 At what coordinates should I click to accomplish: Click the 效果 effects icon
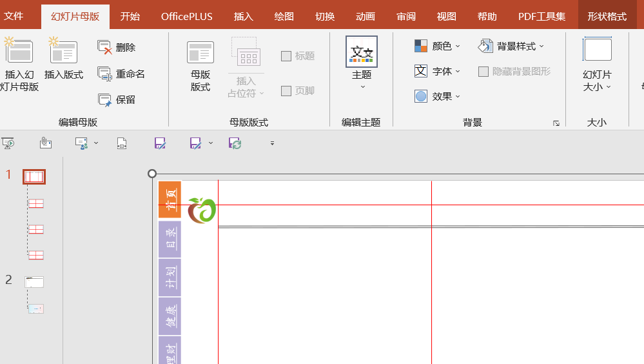tap(420, 96)
